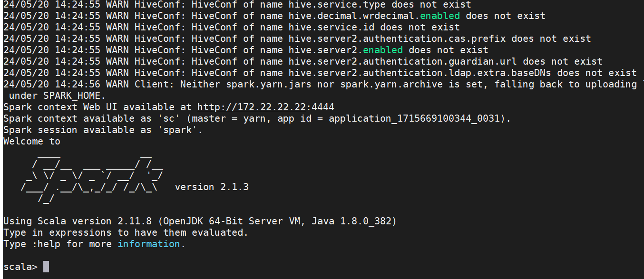
Task: Click green 'enabled' in hive.server2.enabled line
Action: click(x=383, y=50)
